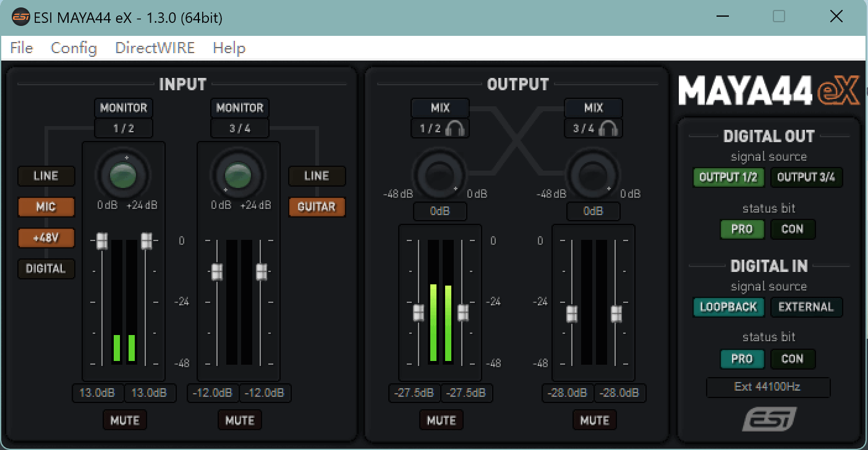Viewport: 868px width, 450px height.
Task: Click the 3 / 4 label under input MONITOR
Action: click(240, 129)
